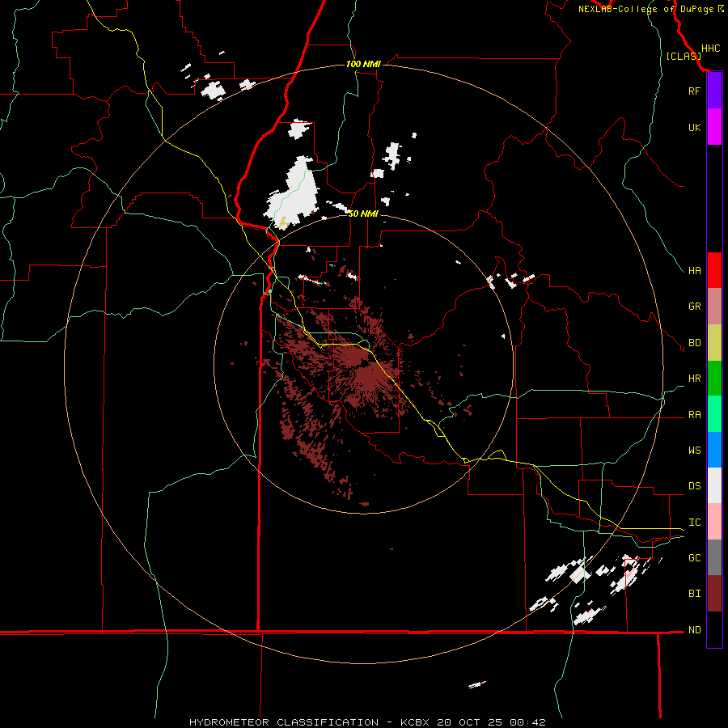Click the 50 NMI range ring label
728x728 pixels.
pyautogui.click(x=363, y=214)
